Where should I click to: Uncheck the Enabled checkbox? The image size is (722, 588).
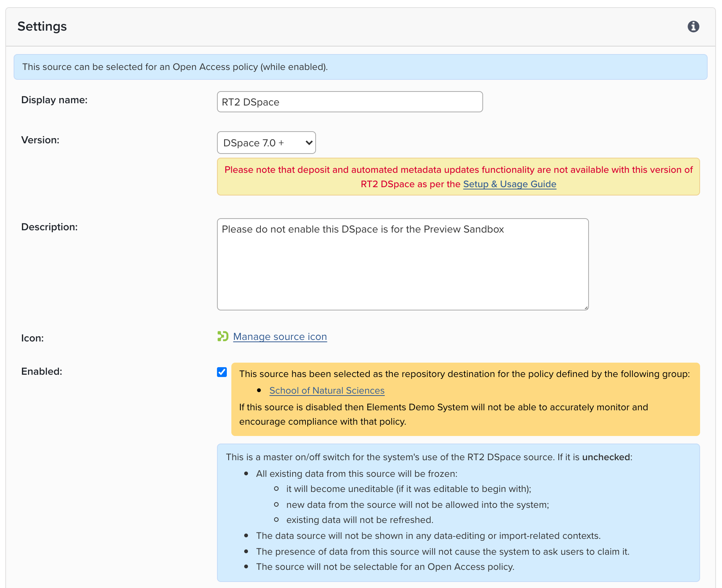pos(222,372)
